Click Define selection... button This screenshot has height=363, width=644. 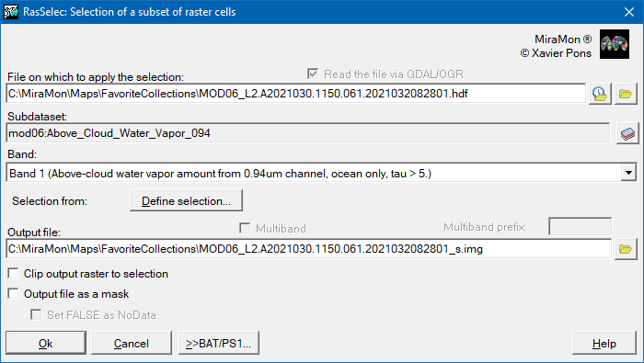186,201
